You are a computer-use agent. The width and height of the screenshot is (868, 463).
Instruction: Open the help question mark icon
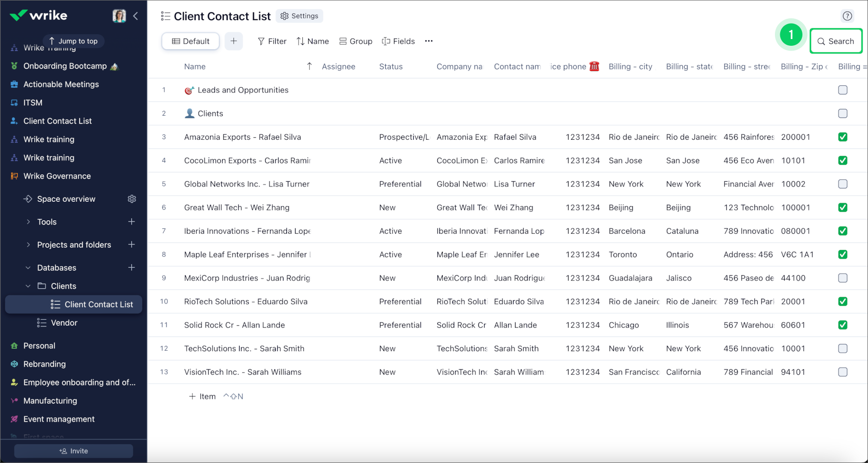point(847,15)
